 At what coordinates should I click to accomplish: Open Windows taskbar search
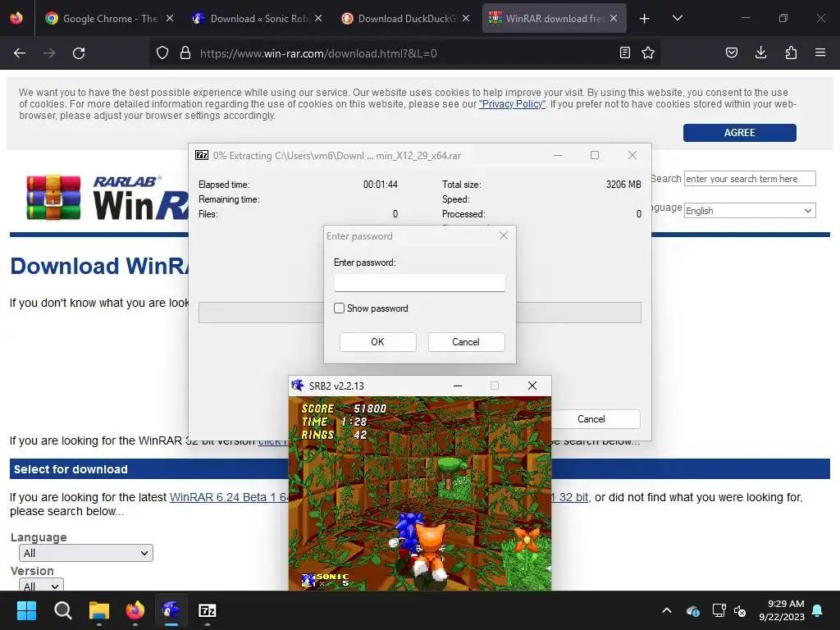point(62,610)
